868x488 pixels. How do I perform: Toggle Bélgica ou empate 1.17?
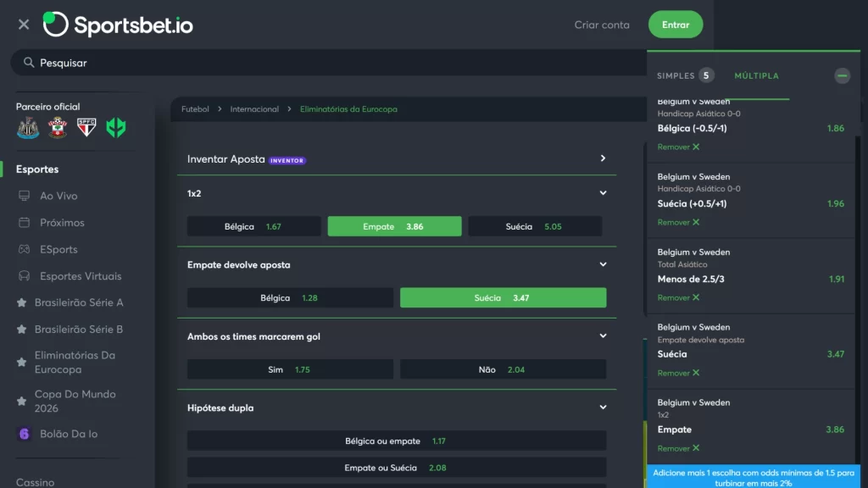tap(397, 441)
